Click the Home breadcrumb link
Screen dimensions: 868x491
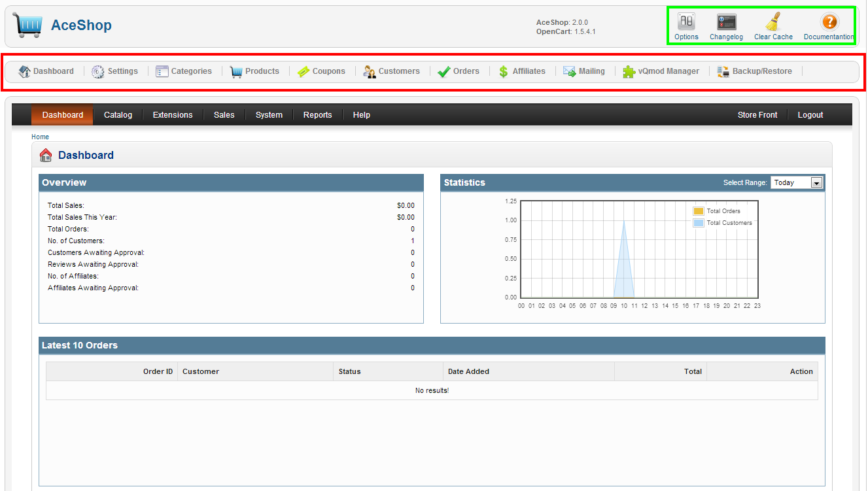(40, 137)
